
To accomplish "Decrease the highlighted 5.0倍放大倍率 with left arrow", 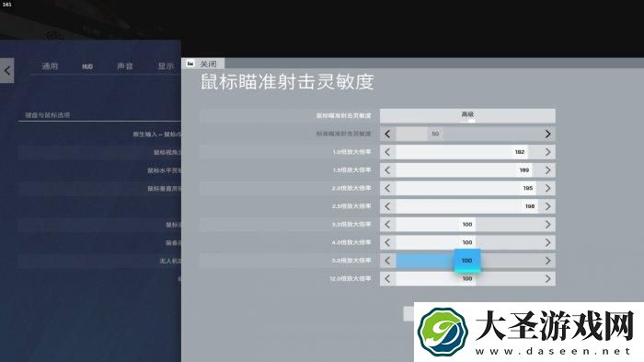I will (387, 261).
